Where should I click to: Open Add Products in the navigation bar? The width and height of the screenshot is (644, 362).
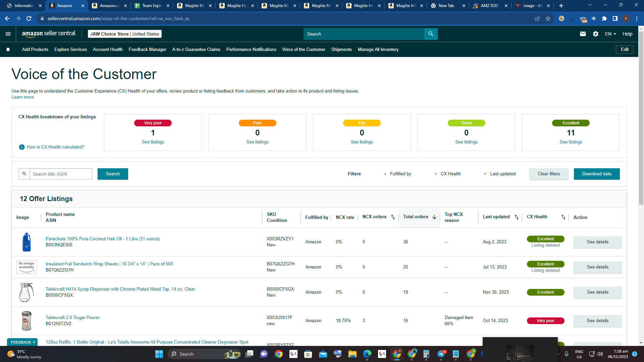pyautogui.click(x=35, y=50)
